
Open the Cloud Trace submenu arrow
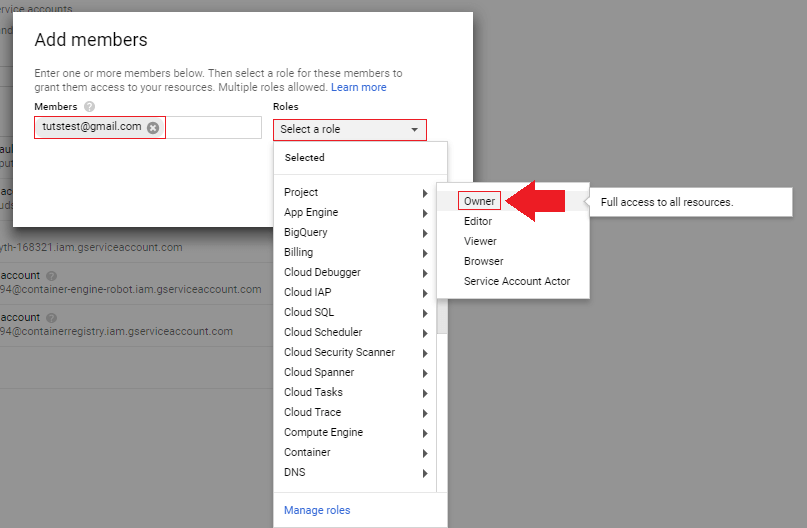425,413
